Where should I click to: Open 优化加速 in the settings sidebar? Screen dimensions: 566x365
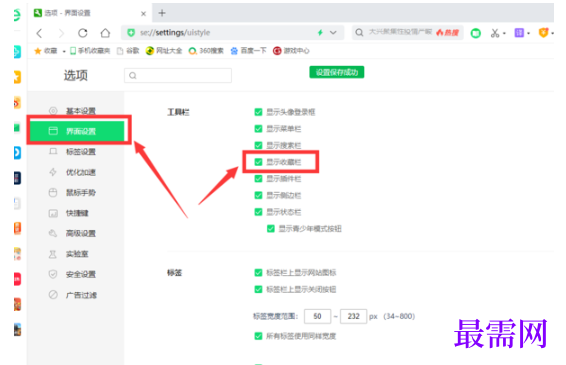tap(77, 172)
